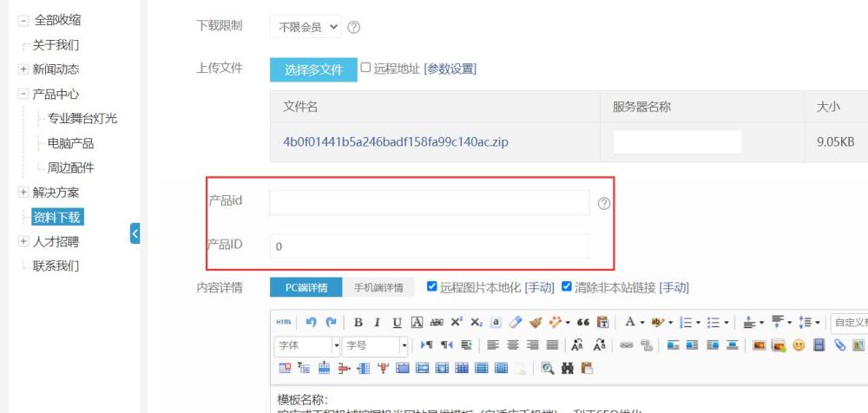The width and height of the screenshot is (868, 413).
Task: Select 专业舞台灯光 in sidebar tree
Action: tap(82, 119)
